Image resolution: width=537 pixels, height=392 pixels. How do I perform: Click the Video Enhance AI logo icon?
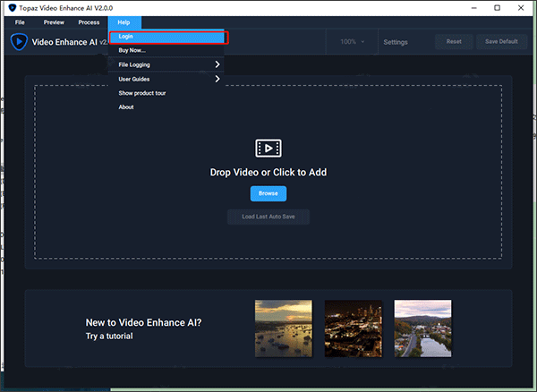click(19, 42)
